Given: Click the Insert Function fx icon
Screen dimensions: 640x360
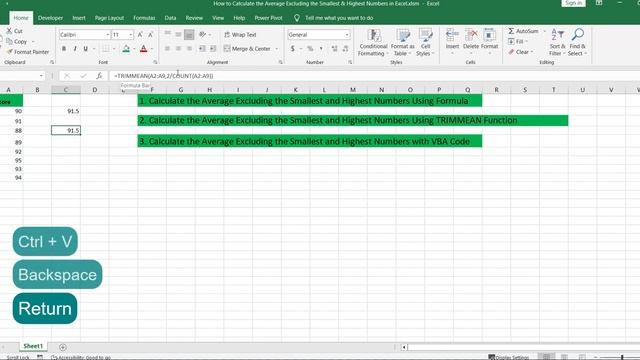Looking at the screenshot, I should pos(99,76).
